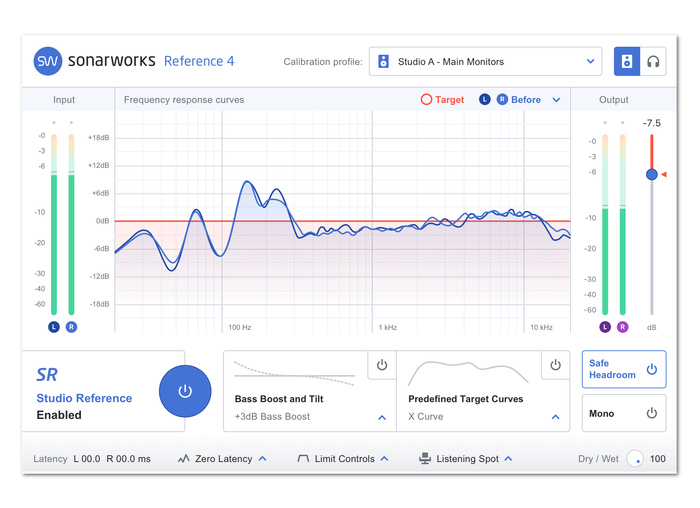Toggle the Target curve display
This screenshot has height=508, width=700.
[442, 100]
